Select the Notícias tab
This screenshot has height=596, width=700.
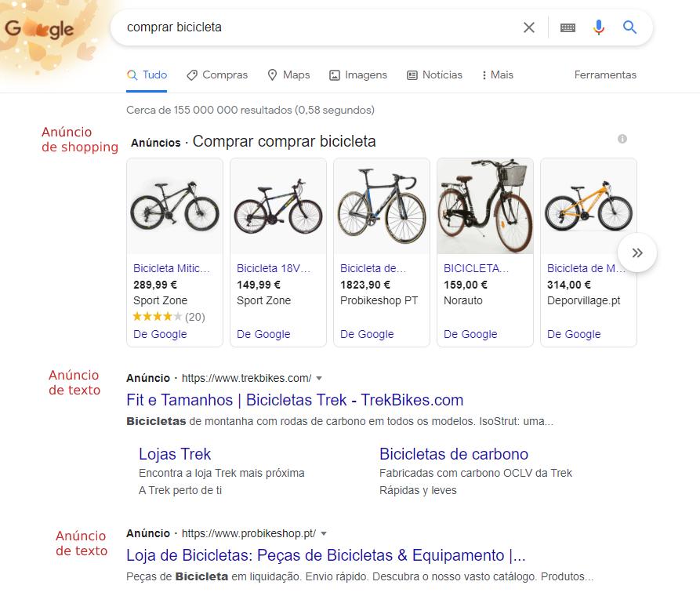[434, 75]
